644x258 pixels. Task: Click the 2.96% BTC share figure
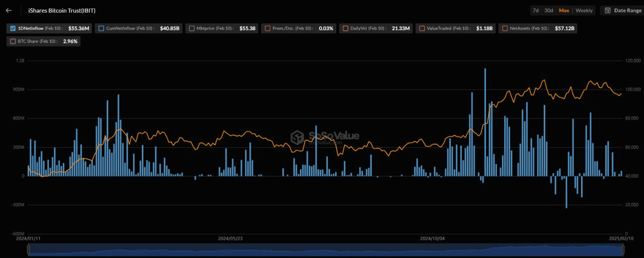[x=70, y=41]
